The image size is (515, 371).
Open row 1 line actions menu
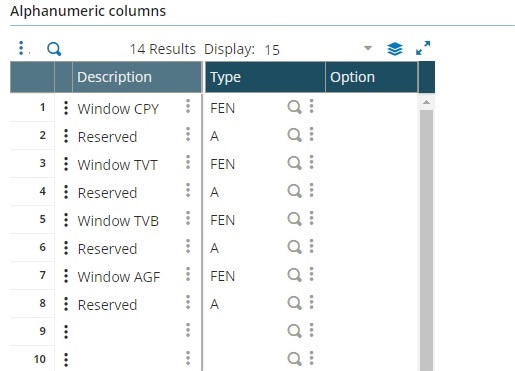(x=66, y=108)
